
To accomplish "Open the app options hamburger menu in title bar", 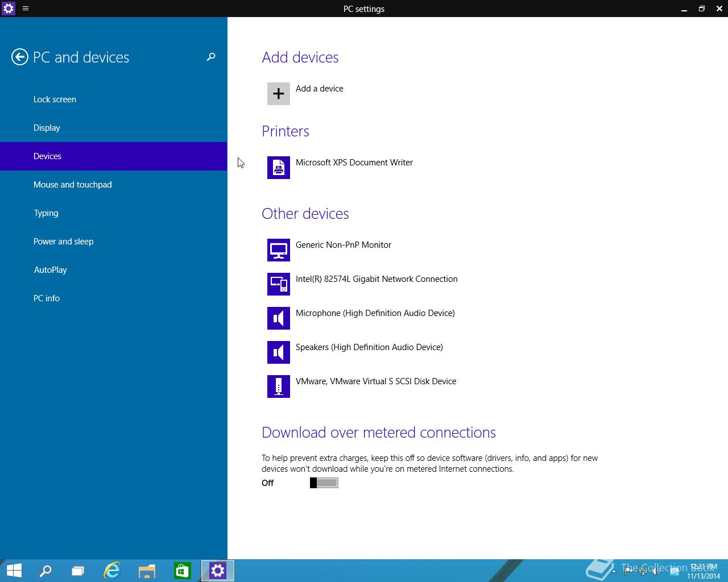I will click(x=26, y=9).
